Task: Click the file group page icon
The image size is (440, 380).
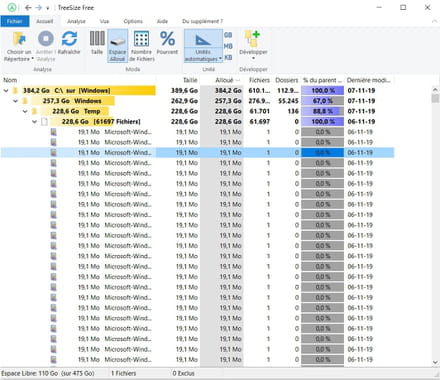Action: (44, 122)
